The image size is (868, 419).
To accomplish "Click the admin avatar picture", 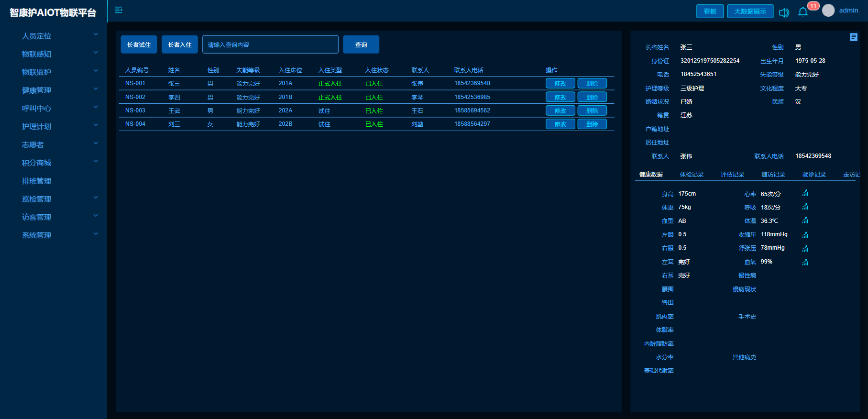I will 828,11.
